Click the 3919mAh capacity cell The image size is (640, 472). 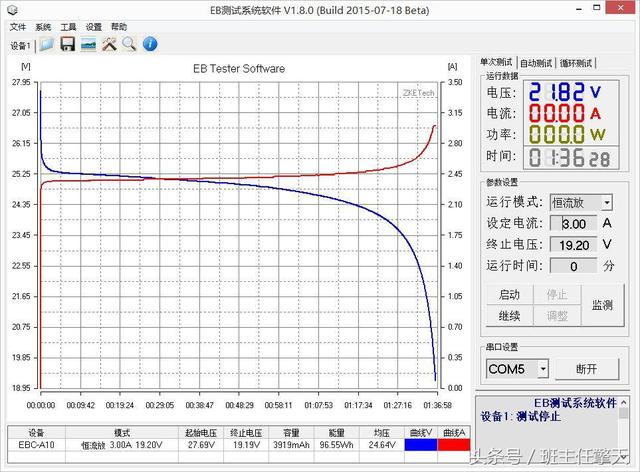[x=291, y=445]
